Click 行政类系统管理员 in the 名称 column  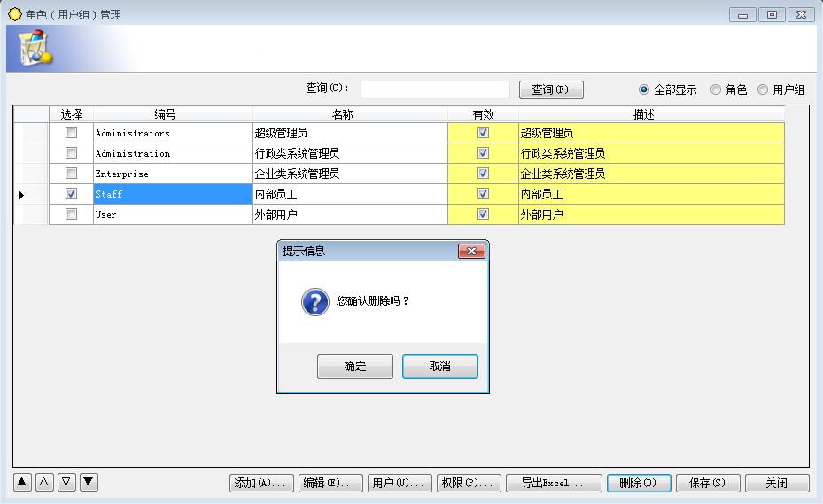(x=350, y=153)
